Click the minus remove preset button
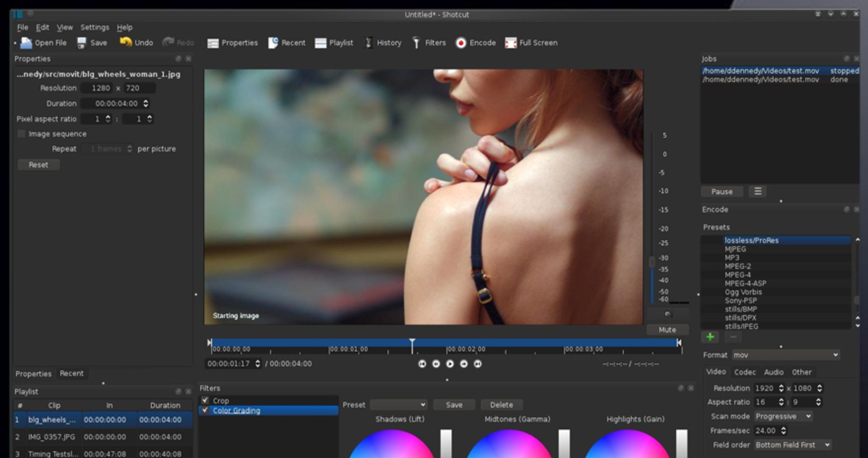Image resolution: width=868 pixels, height=458 pixels. click(x=733, y=337)
